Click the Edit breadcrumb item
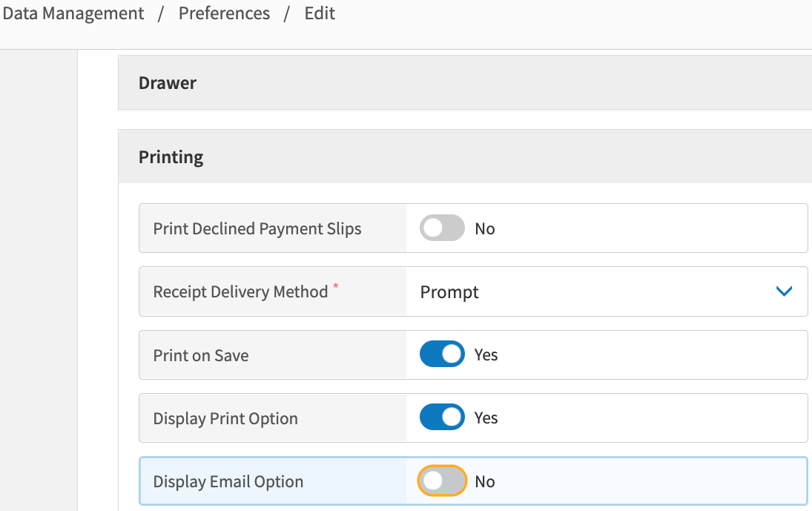Viewport: 812px width, 511px height. click(x=320, y=13)
